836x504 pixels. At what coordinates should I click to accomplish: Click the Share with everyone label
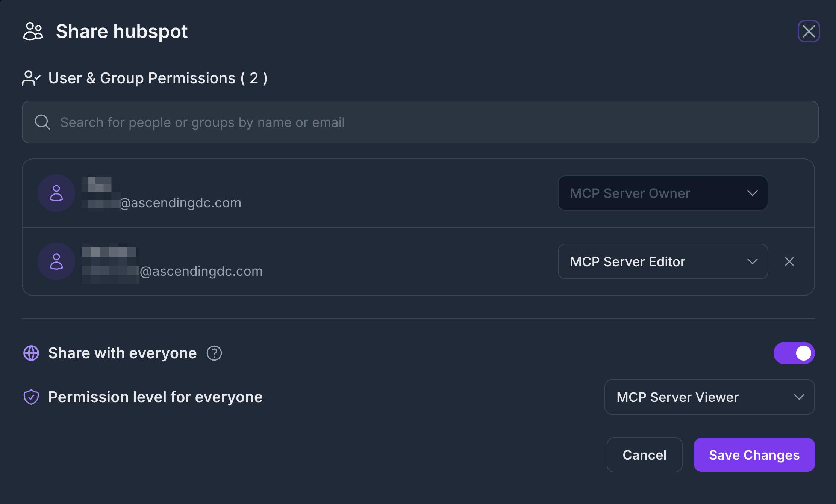(123, 353)
